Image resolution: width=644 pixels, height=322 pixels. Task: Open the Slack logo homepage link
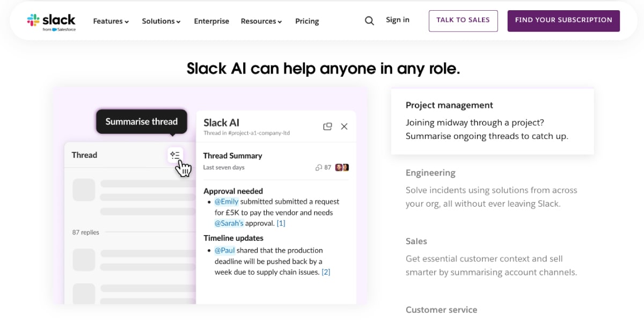52,21
